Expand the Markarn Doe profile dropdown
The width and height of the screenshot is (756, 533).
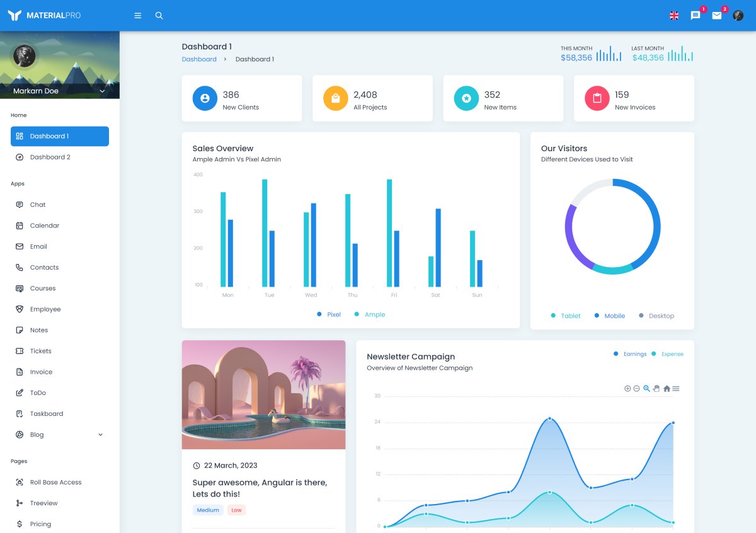[102, 91]
